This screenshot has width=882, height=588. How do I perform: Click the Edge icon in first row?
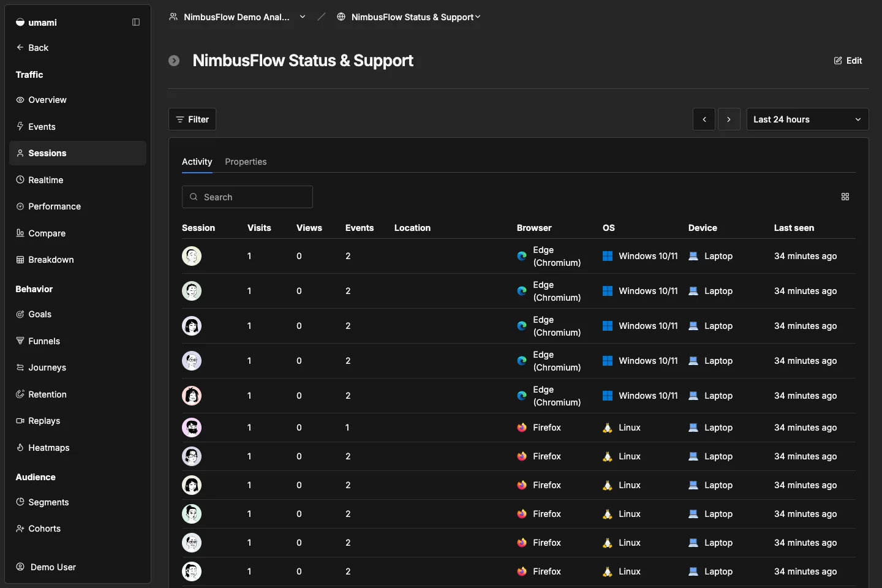click(x=522, y=256)
